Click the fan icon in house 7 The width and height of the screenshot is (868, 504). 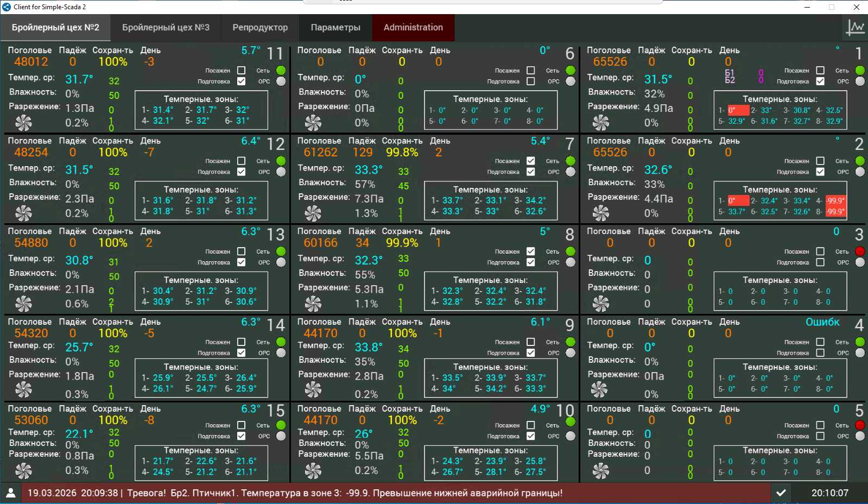click(313, 213)
